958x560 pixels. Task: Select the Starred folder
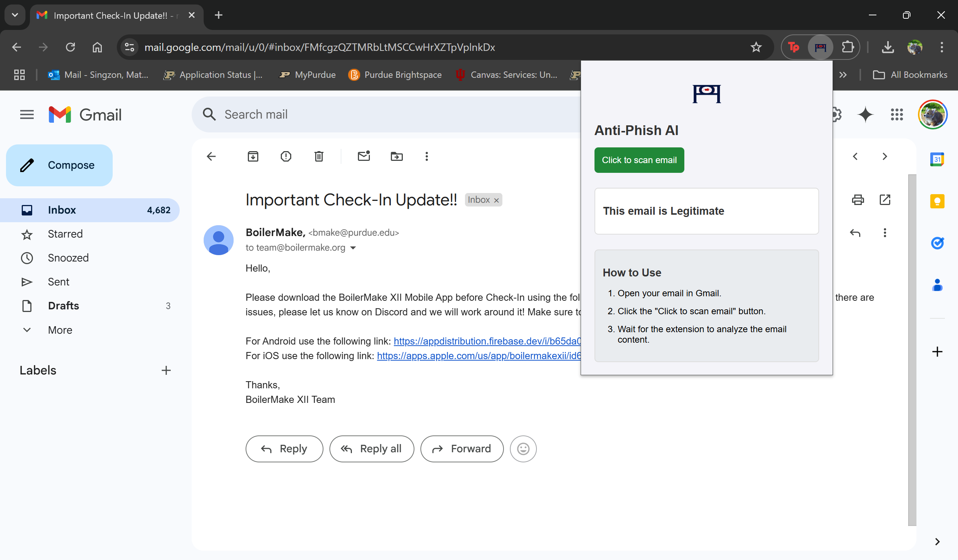65,234
